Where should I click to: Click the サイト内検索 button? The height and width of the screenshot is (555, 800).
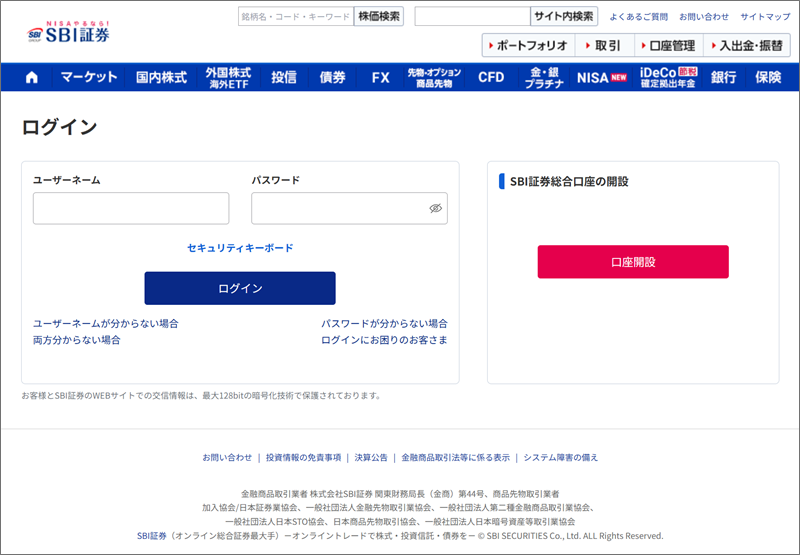(564, 16)
